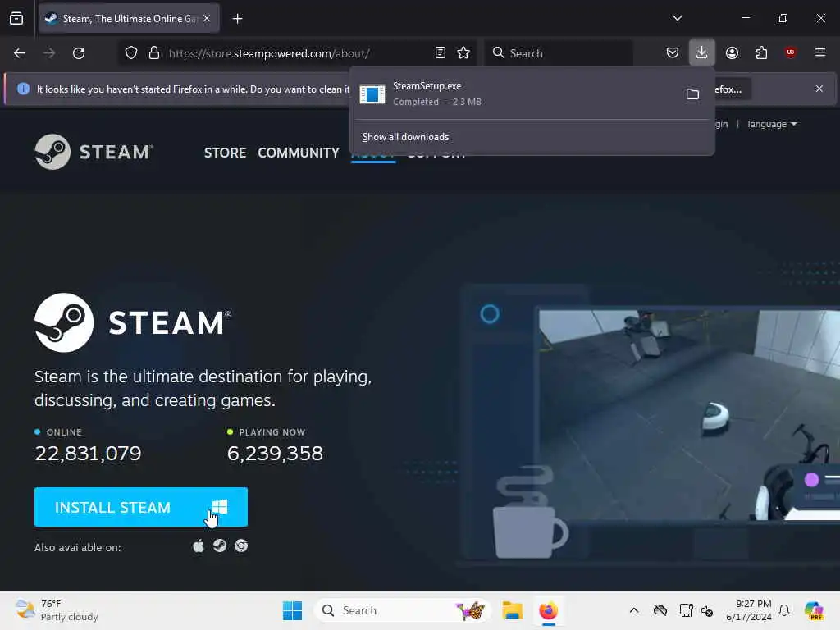
Task: Open the Firefox account icon
Action: click(x=732, y=52)
